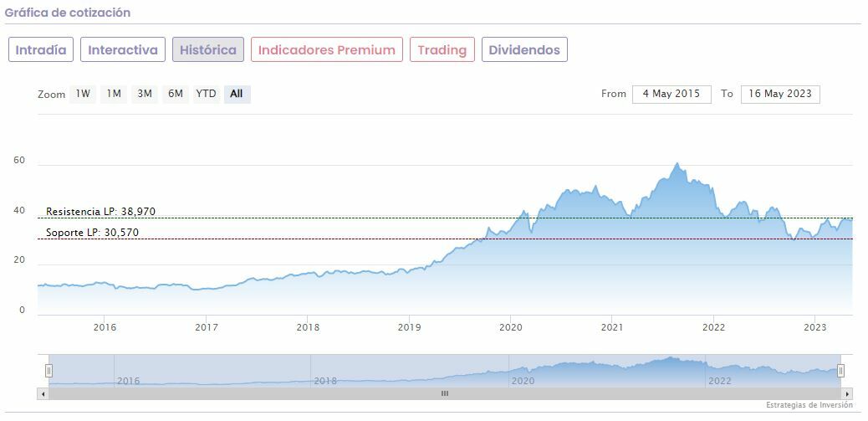This screenshot has width=868, height=421.
Task: Click the To date field
Action: click(780, 94)
